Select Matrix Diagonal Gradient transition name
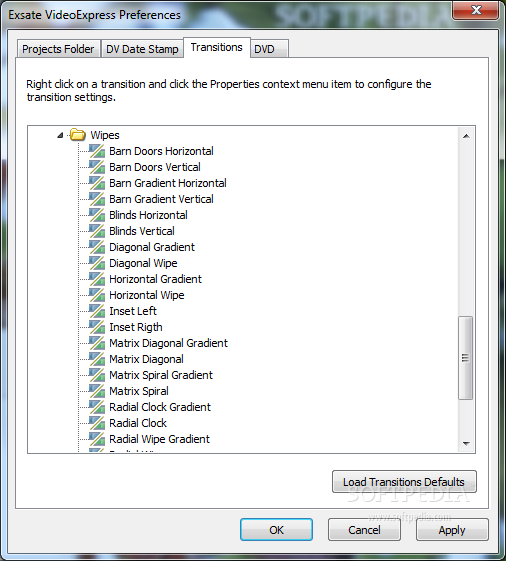 point(169,343)
